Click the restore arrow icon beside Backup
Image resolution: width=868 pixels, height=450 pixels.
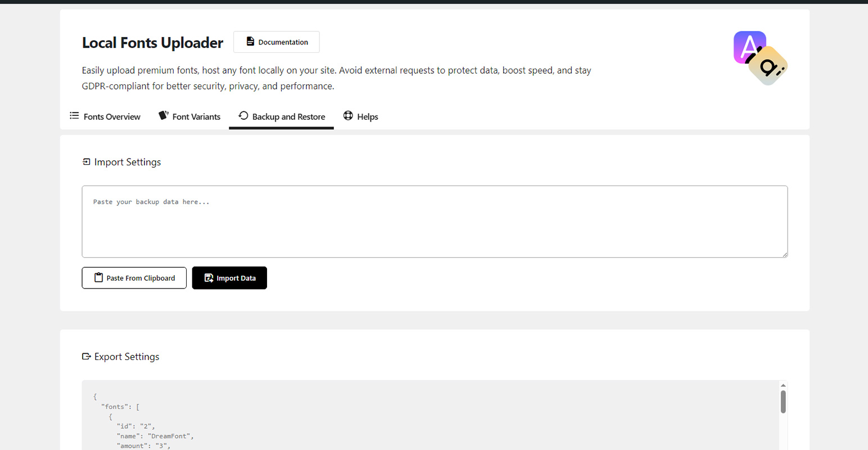[243, 115]
